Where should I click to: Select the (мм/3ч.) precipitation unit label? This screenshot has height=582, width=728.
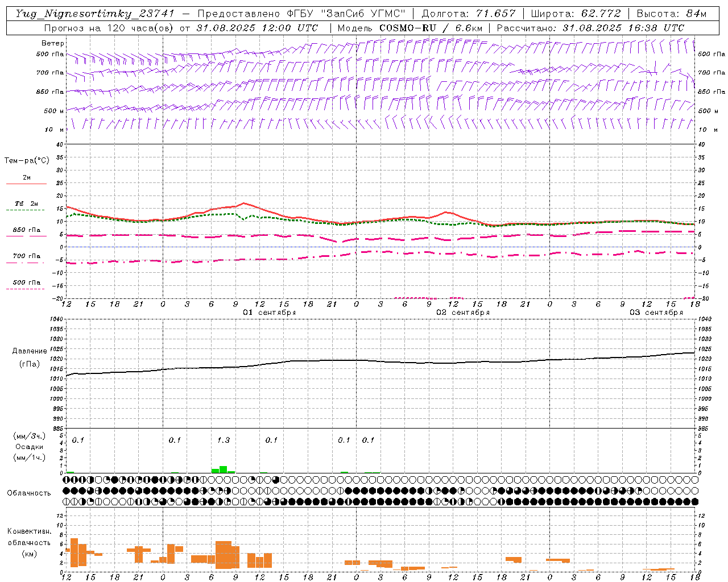pos(30,436)
